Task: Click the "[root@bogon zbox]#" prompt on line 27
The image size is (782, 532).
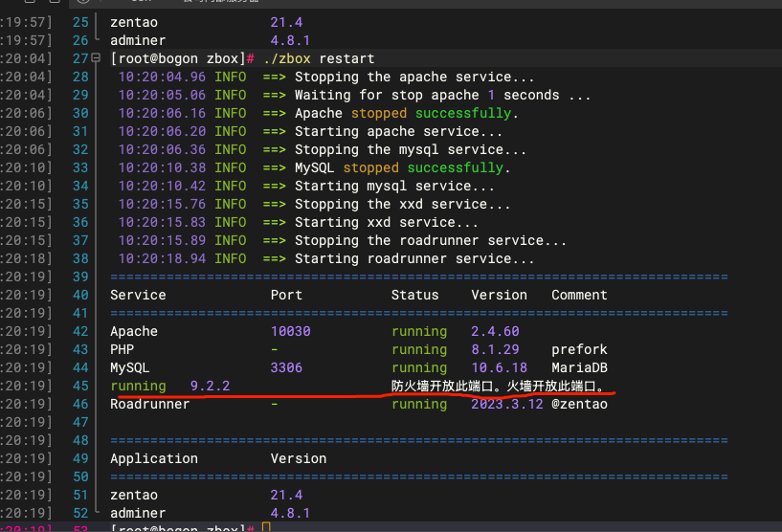Action: click(183, 58)
